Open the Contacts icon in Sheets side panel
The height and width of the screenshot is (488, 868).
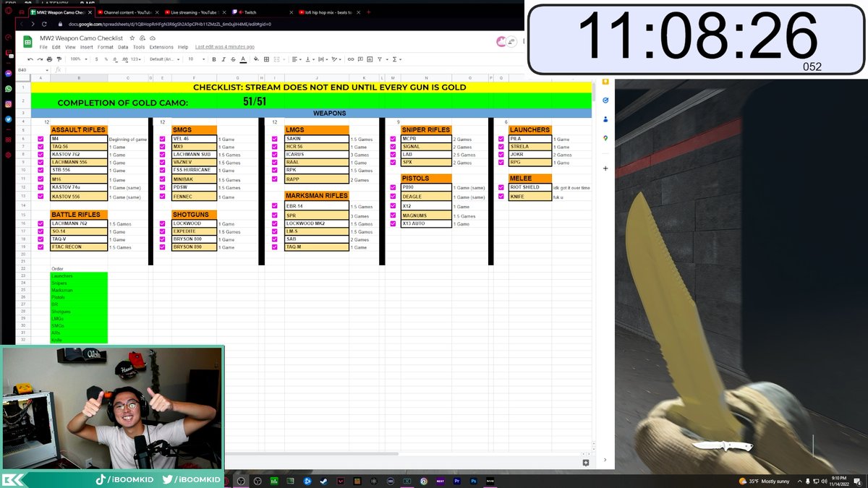point(605,119)
